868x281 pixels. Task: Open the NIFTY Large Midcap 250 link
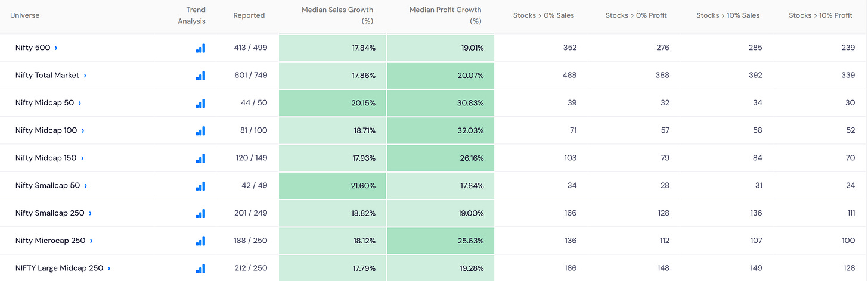[x=60, y=268]
